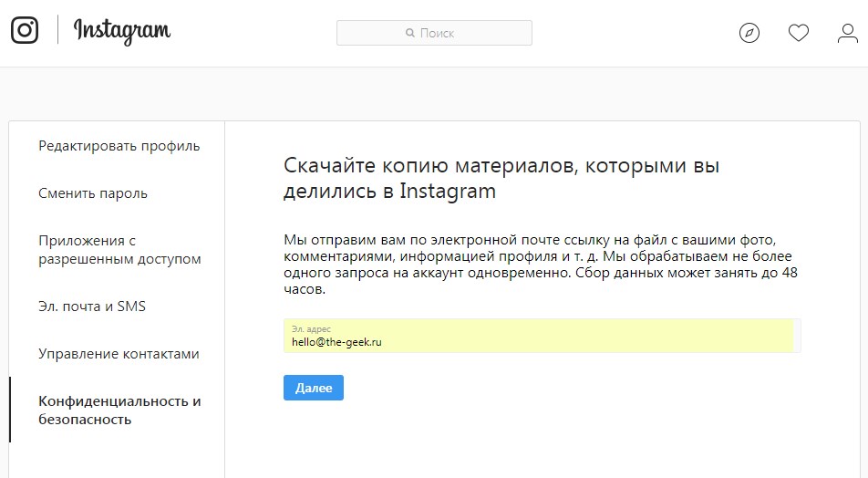
Task: Open Приложения с разрешенным доступом section
Action: coord(119,250)
